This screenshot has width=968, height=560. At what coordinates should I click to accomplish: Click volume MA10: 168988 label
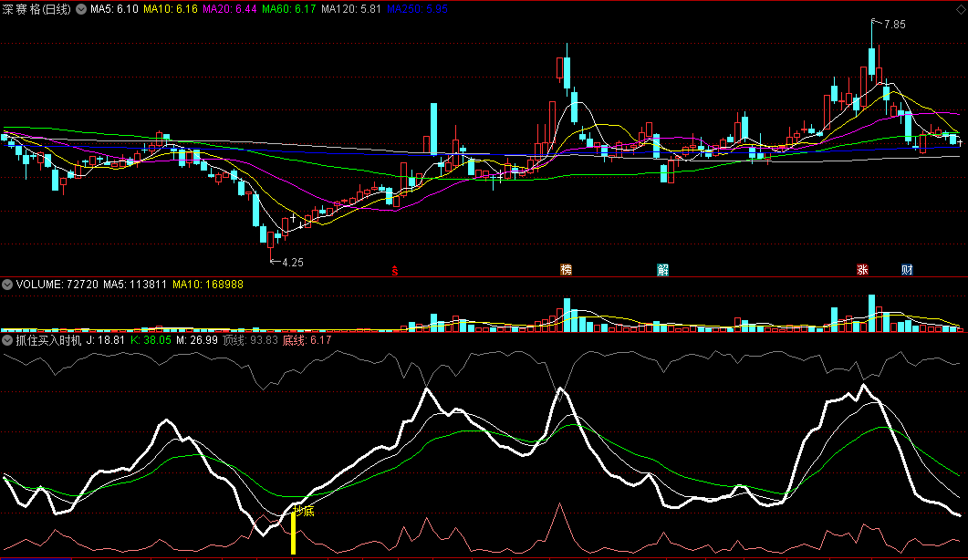[x=208, y=285]
